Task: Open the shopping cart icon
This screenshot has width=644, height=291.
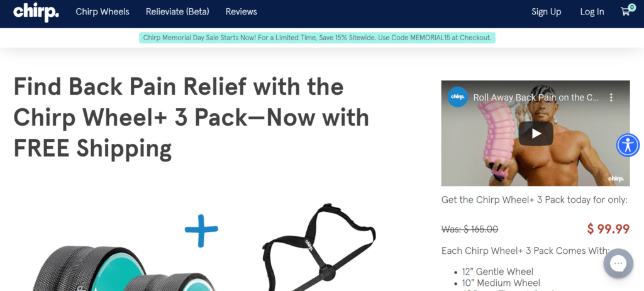Action: [x=627, y=11]
